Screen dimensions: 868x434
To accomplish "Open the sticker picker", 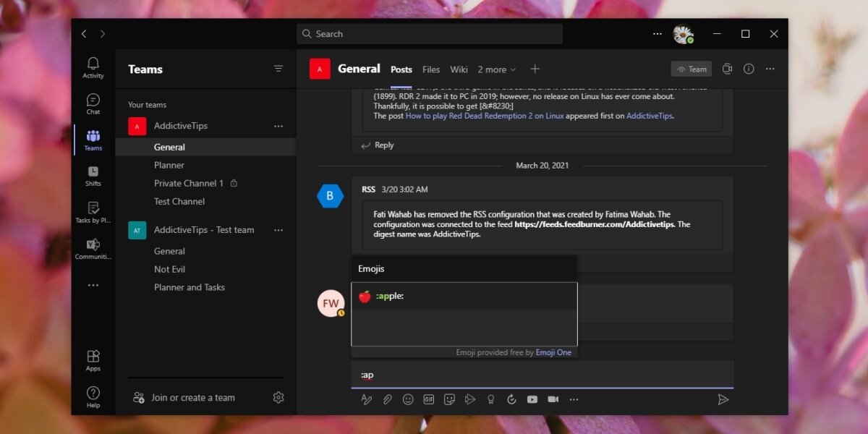I will tap(449, 399).
